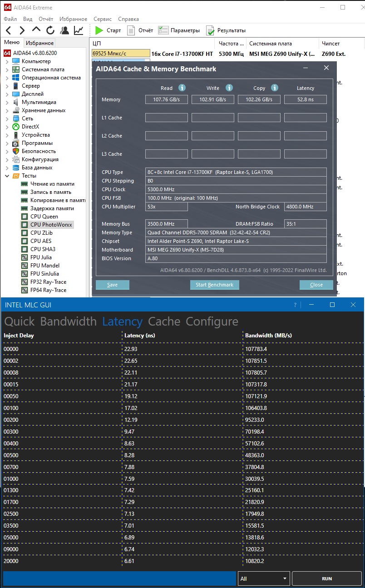Click the blue progress bar in MLC GUI
365x588 pixels.
pyautogui.click(x=119, y=578)
